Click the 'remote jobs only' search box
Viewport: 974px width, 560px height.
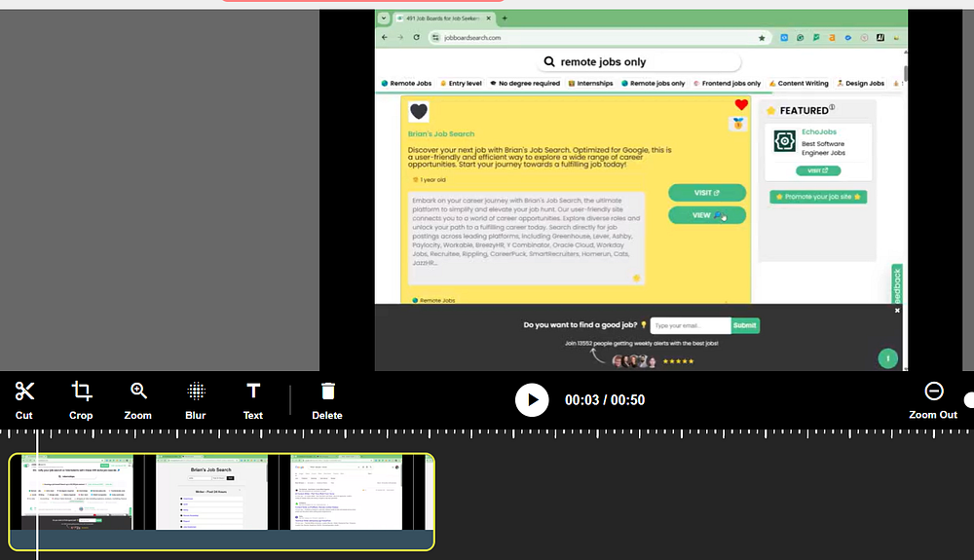[639, 61]
